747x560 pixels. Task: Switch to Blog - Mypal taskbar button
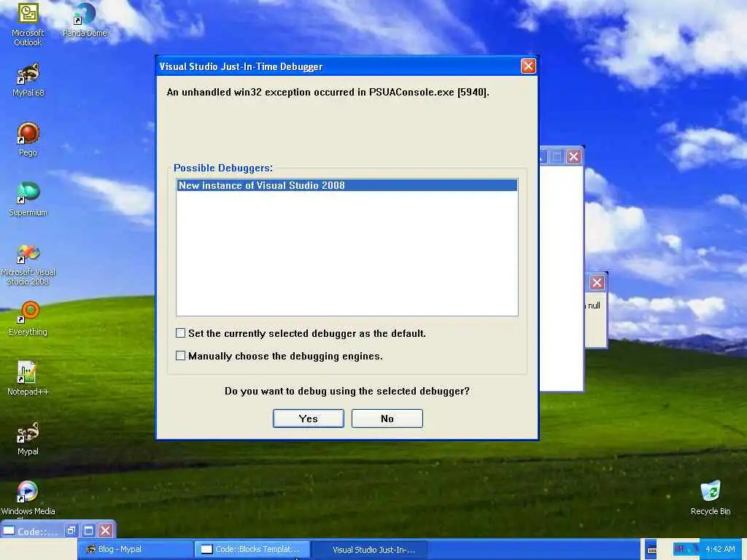(136, 550)
